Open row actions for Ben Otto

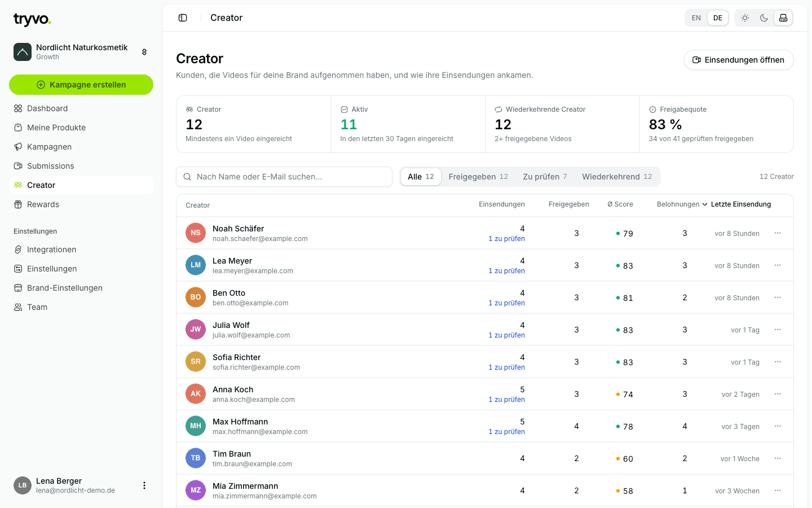(778, 297)
